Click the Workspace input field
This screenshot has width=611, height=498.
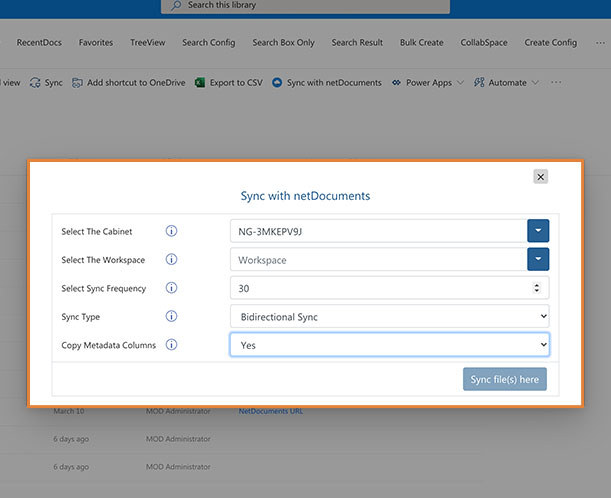coord(378,260)
